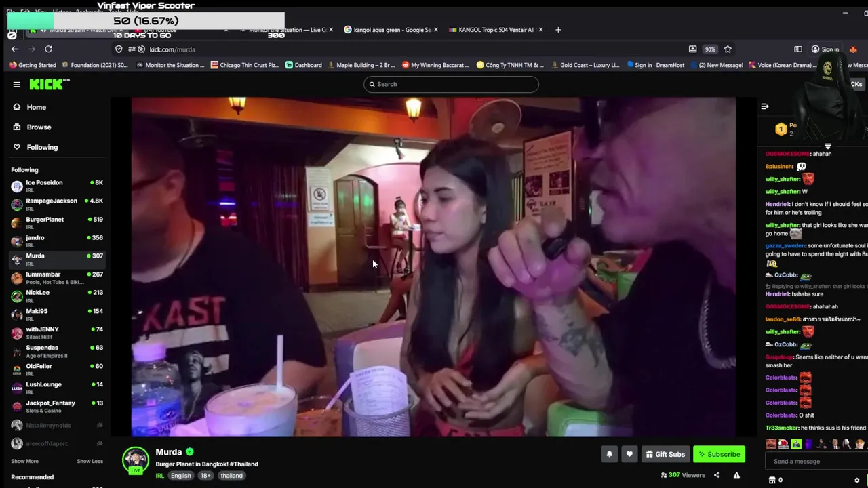
Task: Open chat settings gear icon
Action: 857,480
